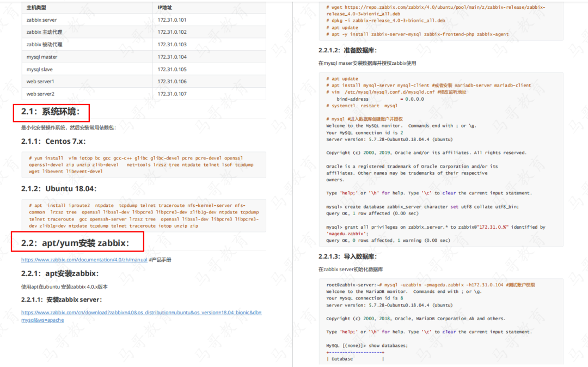Click the sentence '最小化安装操作系统，然后安装常用依赖包'
The image size is (588, 367).
(x=68, y=128)
